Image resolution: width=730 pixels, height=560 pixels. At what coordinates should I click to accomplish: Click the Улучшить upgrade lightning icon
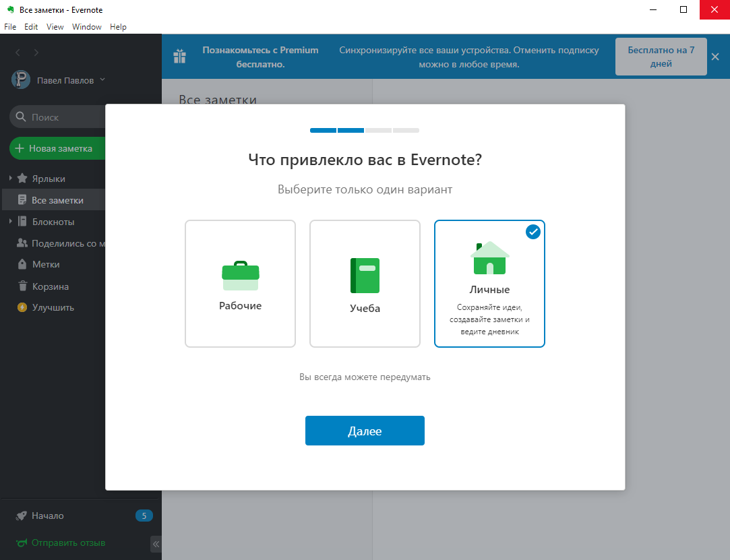coord(22,307)
